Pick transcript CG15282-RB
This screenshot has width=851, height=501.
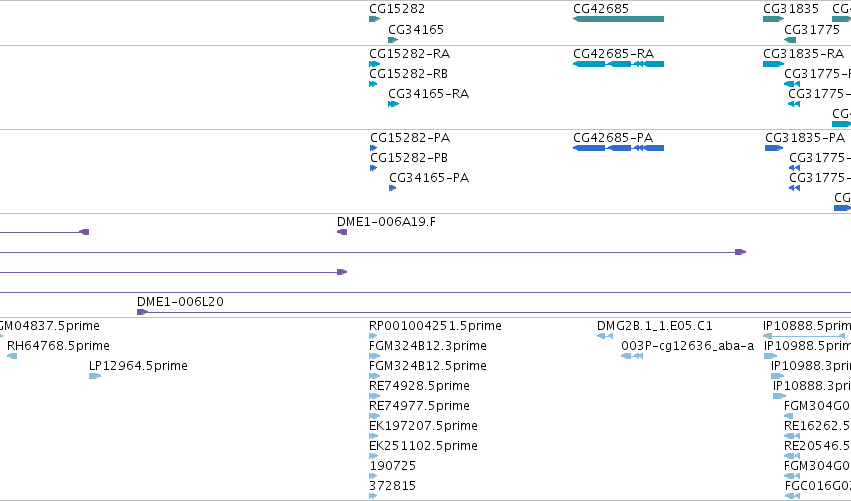(x=408, y=74)
